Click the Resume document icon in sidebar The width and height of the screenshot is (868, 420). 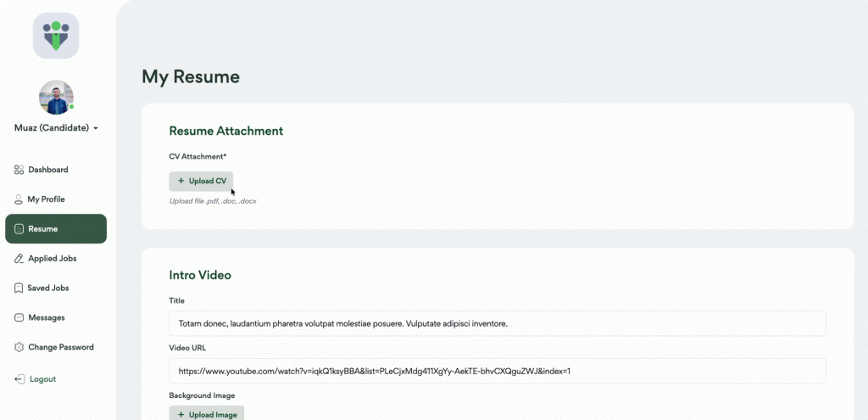pyautogui.click(x=19, y=229)
